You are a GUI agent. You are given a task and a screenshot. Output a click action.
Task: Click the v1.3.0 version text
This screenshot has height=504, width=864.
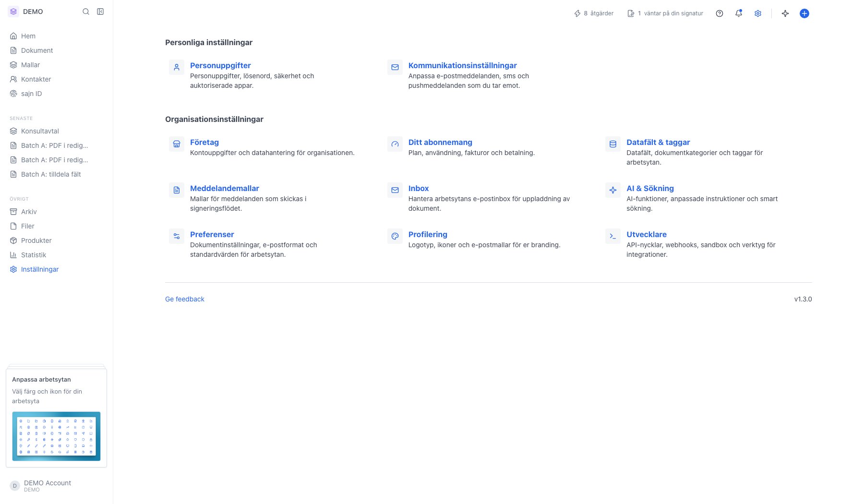[803, 299]
